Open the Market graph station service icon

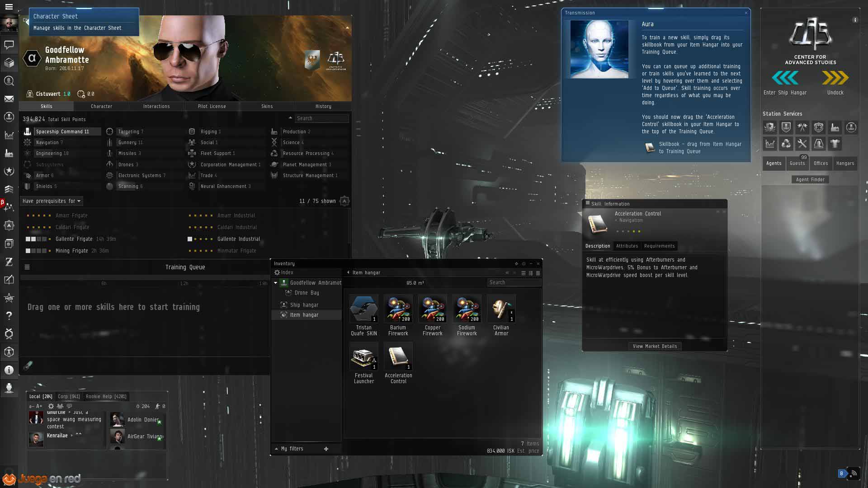[770, 144]
